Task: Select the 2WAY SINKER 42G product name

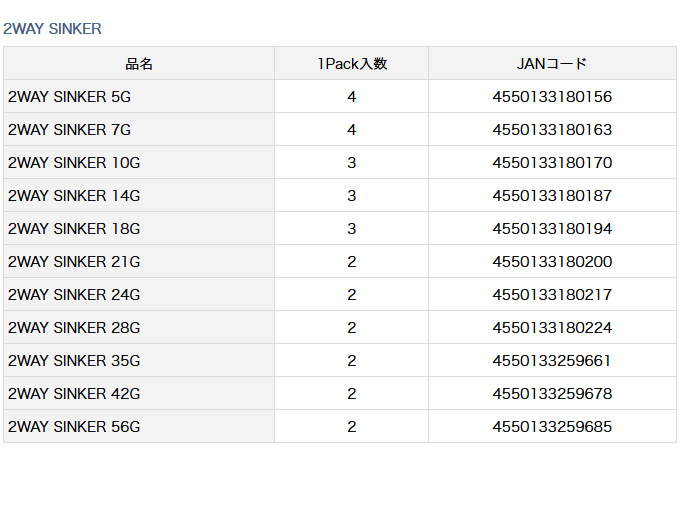Action: coord(73,394)
